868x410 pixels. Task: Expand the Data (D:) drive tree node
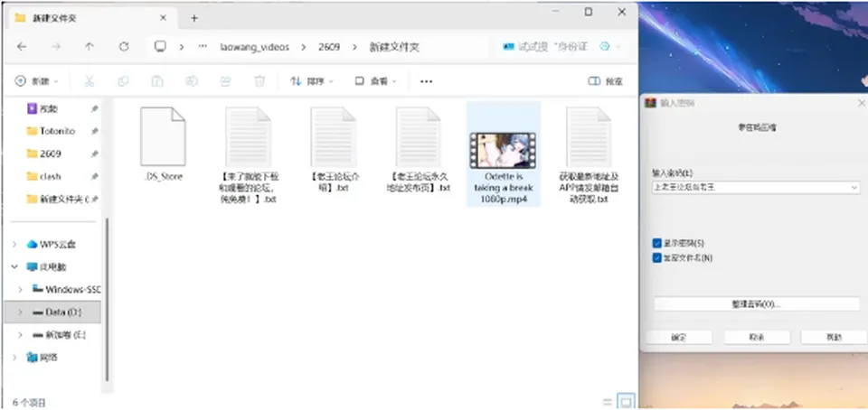[x=20, y=312]
